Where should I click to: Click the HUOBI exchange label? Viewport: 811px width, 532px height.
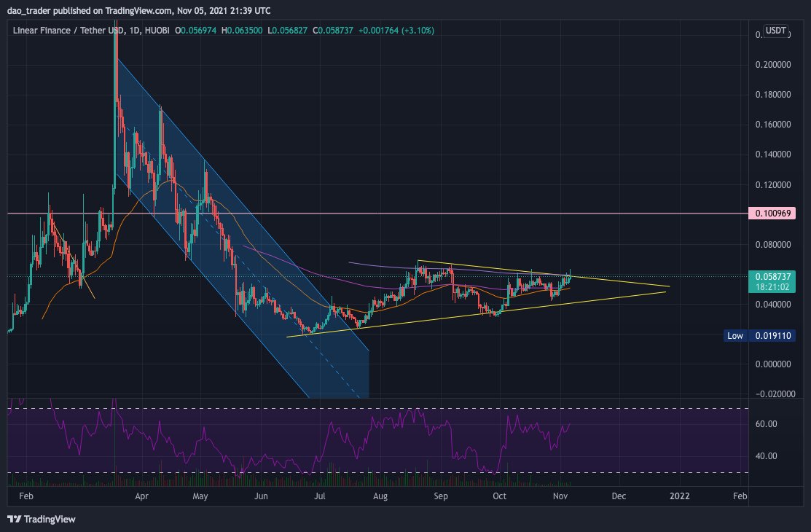tap(157, 31)
